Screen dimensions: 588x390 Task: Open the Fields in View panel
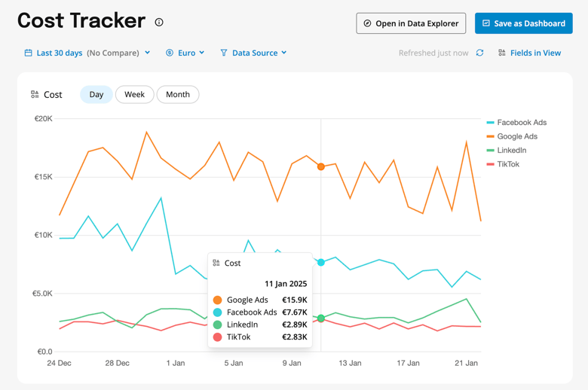[535, 53]
